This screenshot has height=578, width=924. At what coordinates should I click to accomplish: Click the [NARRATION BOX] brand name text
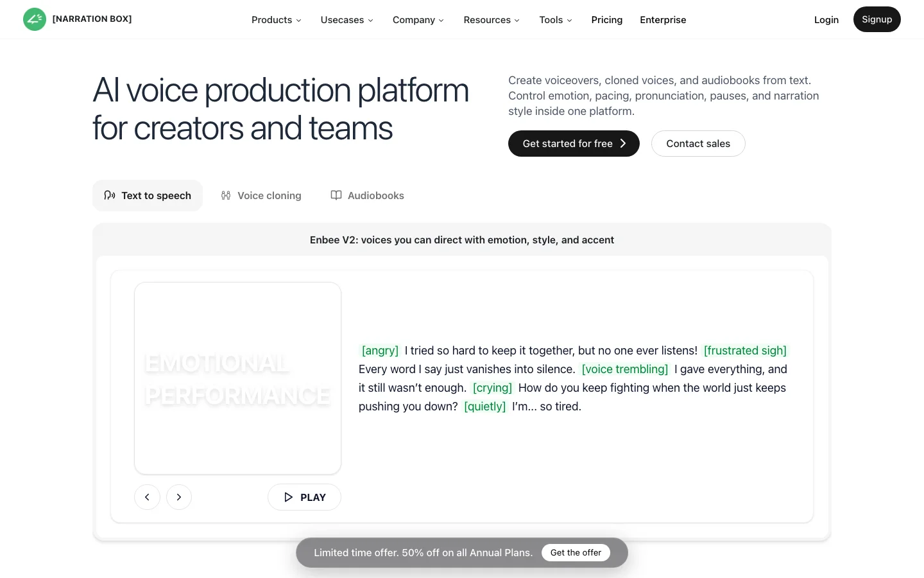92,19
